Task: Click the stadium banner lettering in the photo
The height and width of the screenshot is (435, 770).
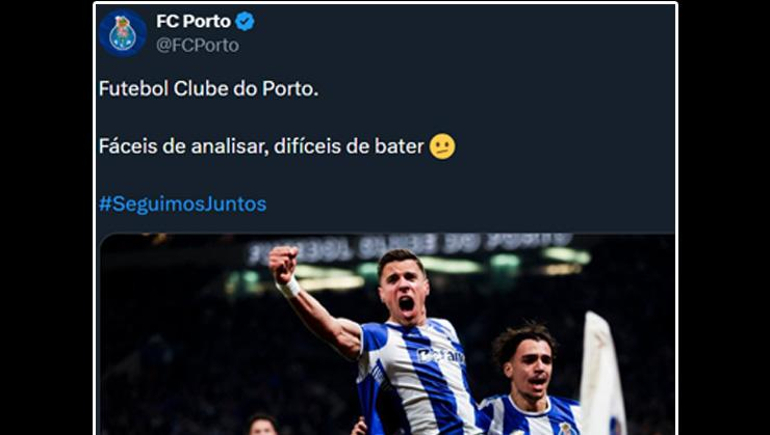Action: pos(410,243)
